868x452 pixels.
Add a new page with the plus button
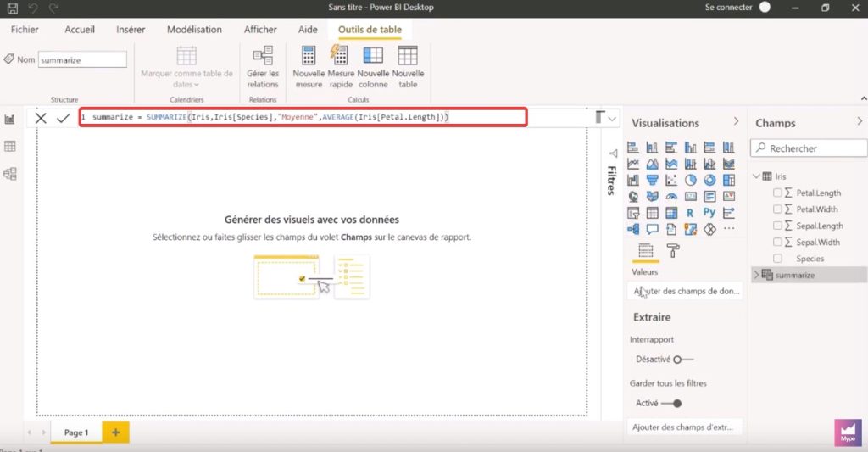(x=115, y=432)
